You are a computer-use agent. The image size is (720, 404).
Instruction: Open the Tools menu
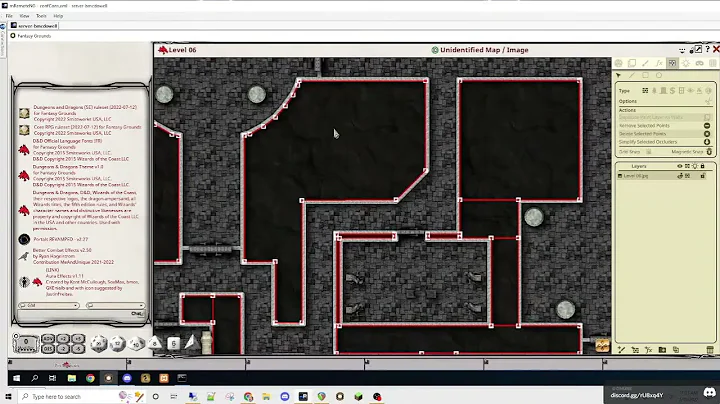[41, 16]
